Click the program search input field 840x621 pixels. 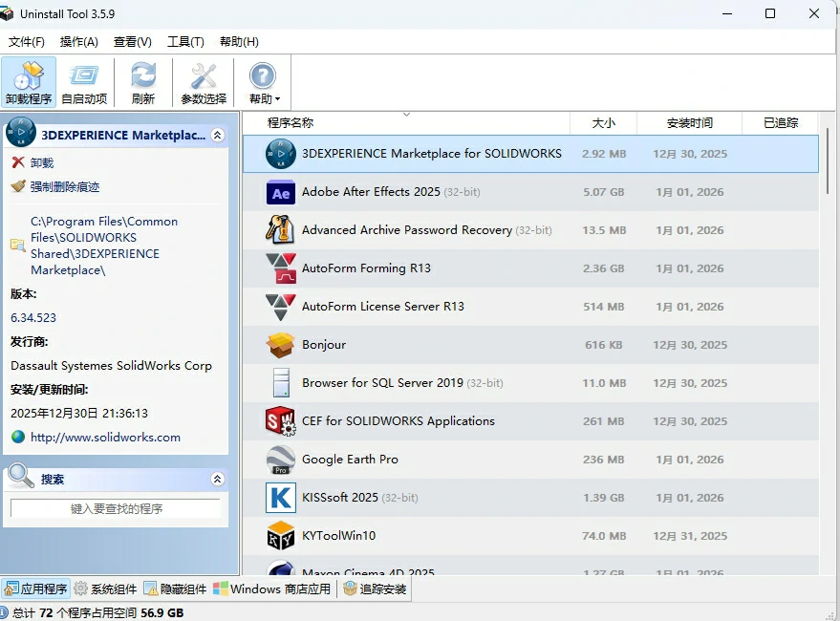(x=116, y=509)
